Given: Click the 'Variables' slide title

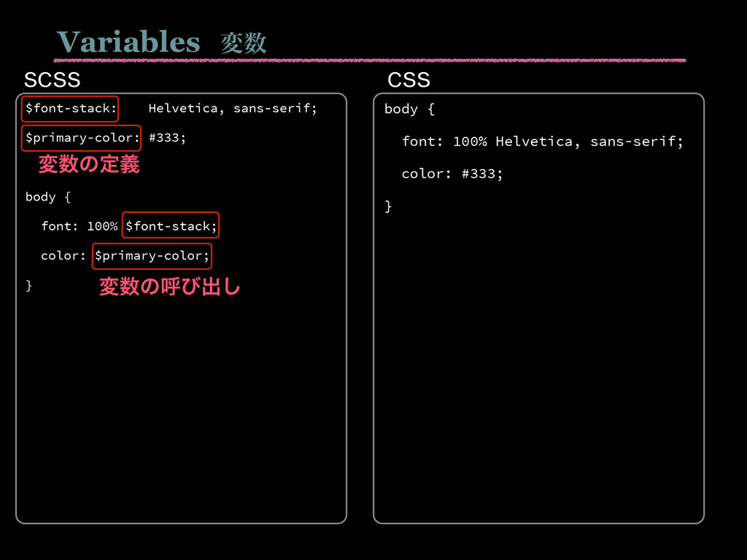Looking at the screenshot, I should click(x=128, y=42).
